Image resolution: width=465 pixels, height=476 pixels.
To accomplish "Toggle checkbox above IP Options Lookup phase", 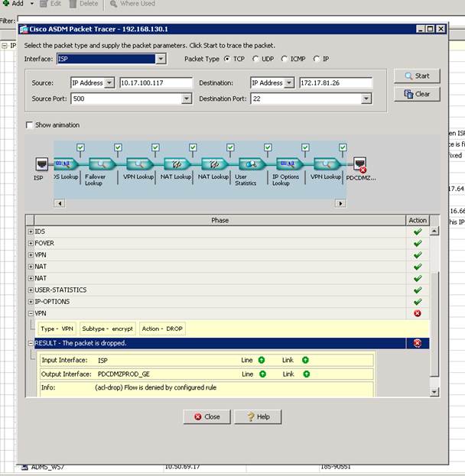I will (x=305, y=147).
